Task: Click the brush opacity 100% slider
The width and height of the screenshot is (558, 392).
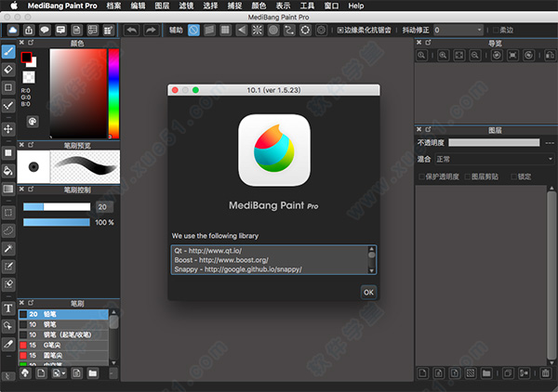Action: coord(57,223)
